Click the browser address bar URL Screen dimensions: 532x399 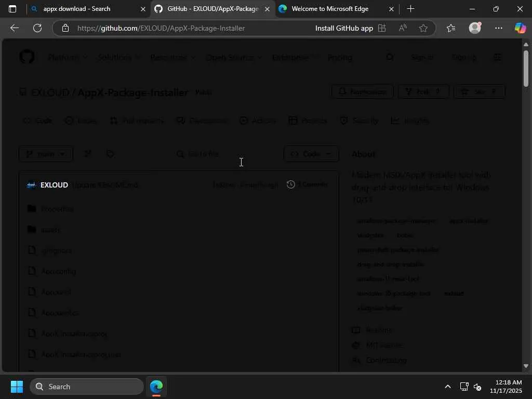click(161, 28)
